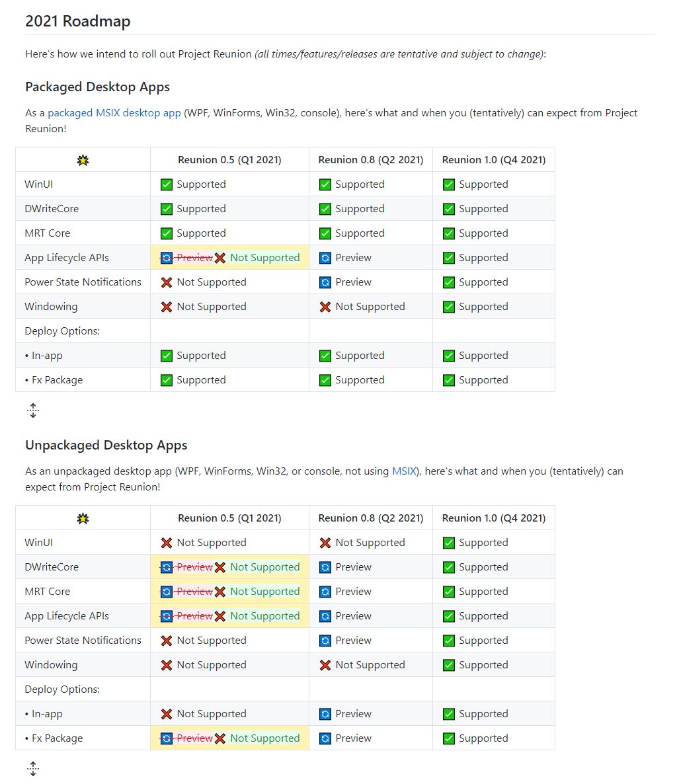
Task: Click blue preview icon for packaged Power State Notifications 0.8
Action: tap(325, 282)
